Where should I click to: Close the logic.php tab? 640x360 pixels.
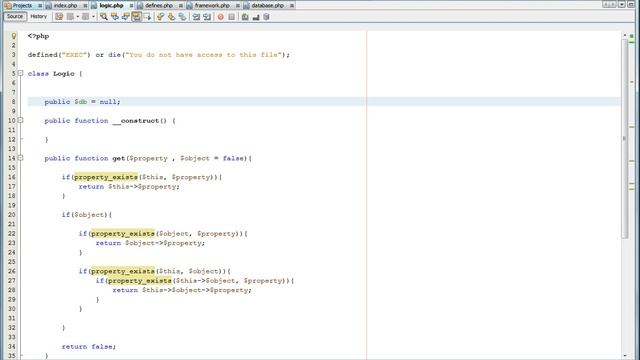click(x=131, y=6)
